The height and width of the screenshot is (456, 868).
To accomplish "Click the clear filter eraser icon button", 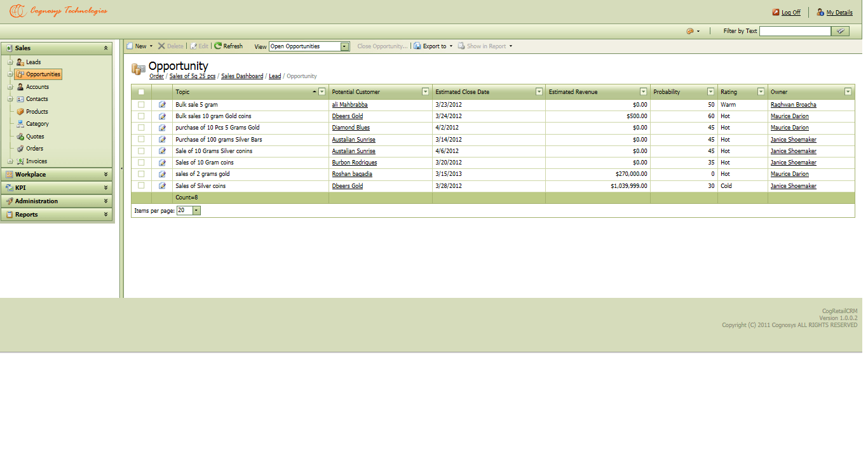I will pyautogui.click(x=841, y=31).
